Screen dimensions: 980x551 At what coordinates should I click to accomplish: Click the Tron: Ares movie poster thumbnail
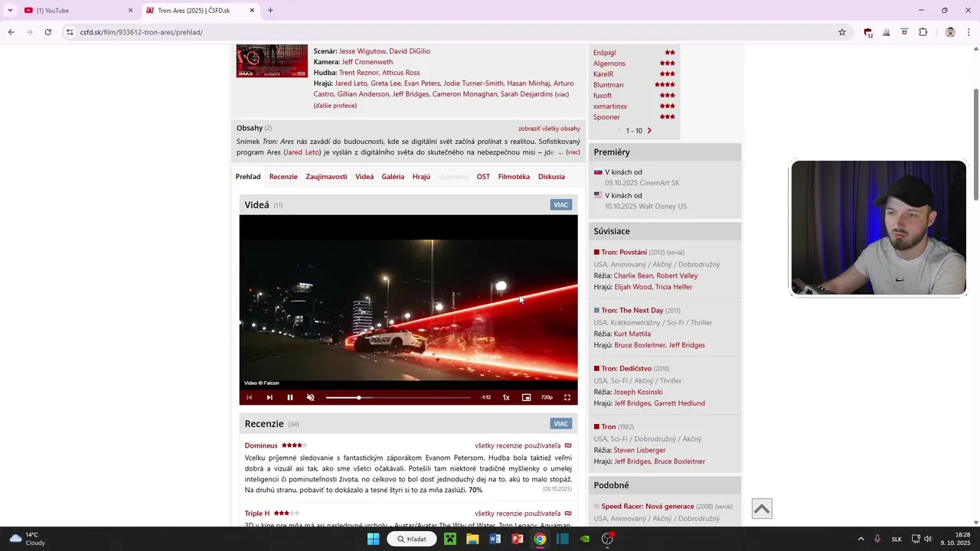pos(272,60)
